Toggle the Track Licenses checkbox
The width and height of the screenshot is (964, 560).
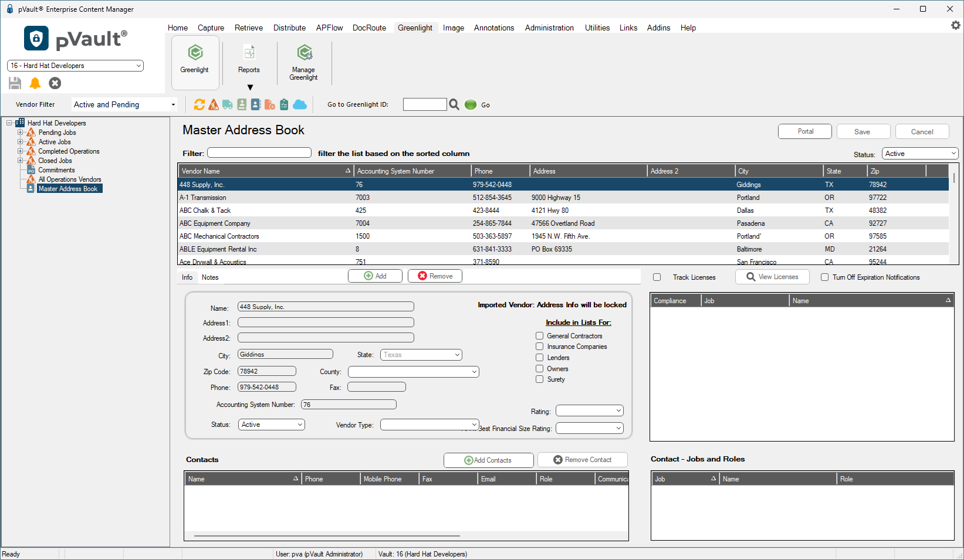657,277
